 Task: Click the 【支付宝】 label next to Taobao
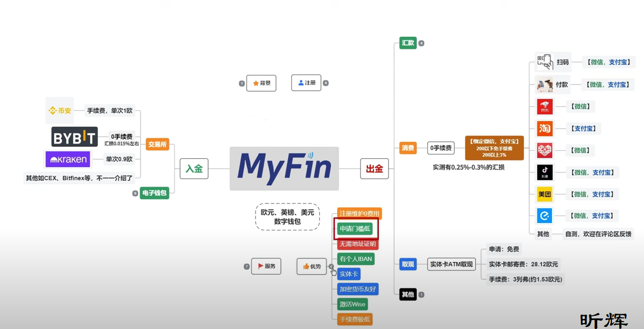[583, 129]
